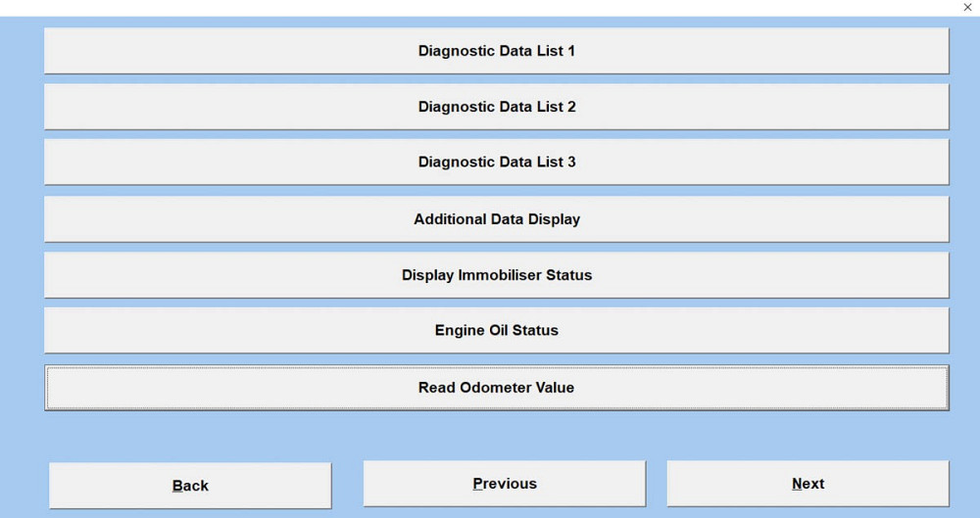Viewport: 980px width, 518px height.
Task: Open Diagnostic Data List 2
Action: [x=496, y=107]
